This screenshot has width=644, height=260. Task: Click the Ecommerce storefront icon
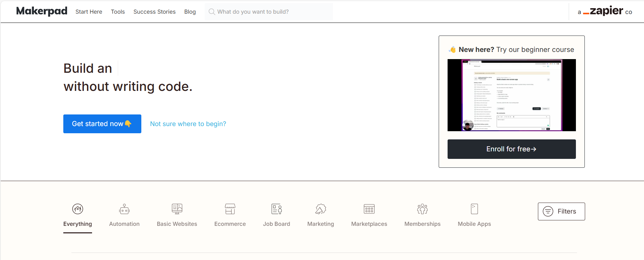pos(230,209)
